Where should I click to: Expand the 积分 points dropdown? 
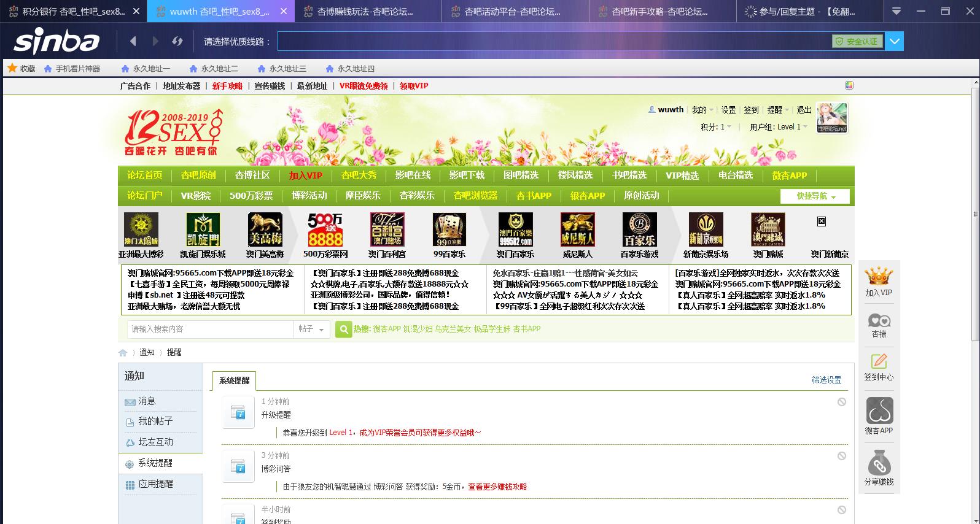tap(716, 127)
